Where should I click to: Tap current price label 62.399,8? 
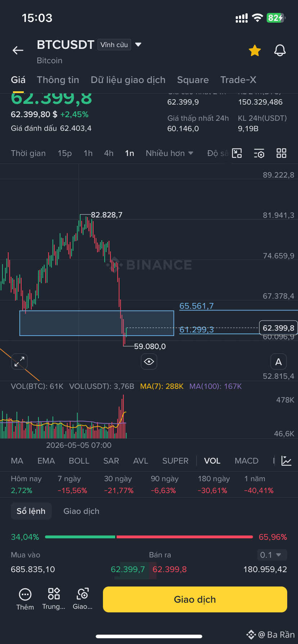pos(278,328)
